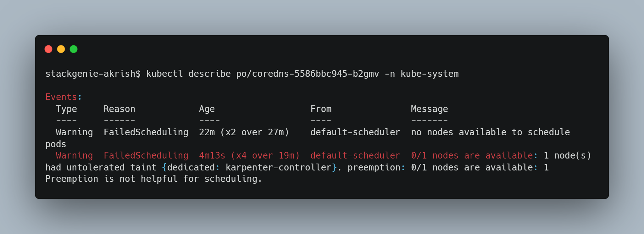
Task: Click the red Warning type in second event
Action: [75, 156]
